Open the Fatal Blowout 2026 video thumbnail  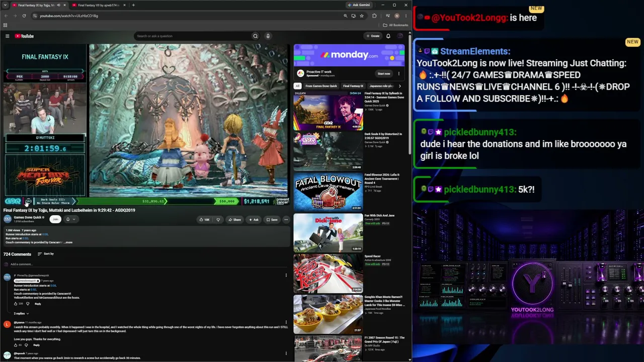[x=328, y=192]
